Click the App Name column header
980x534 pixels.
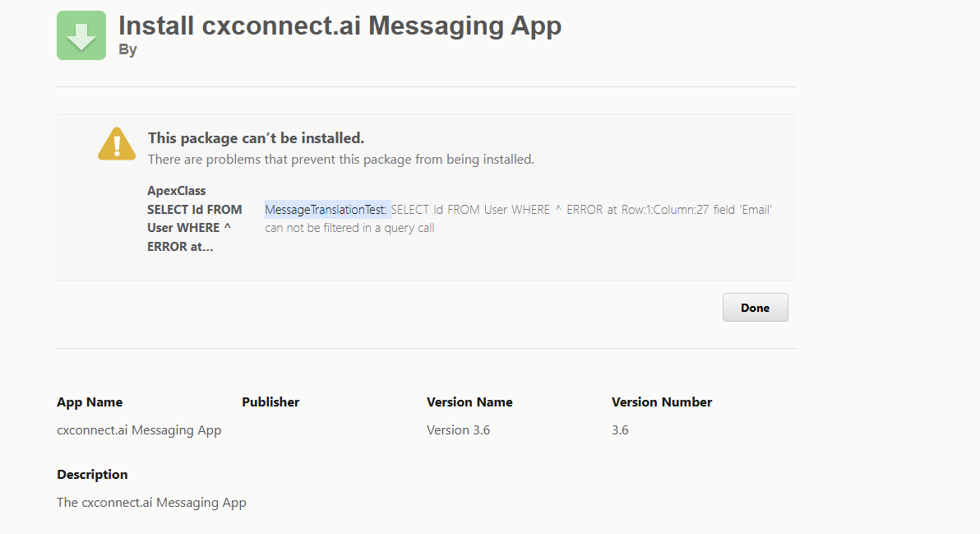90,402
